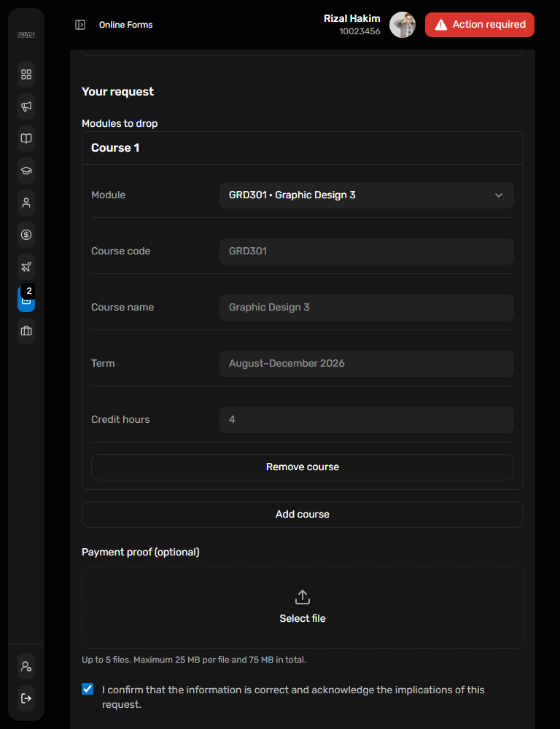560x729 pixels.
Task: Open the airplane icon in sidebar
Action: pyautogui.click(x=26, y=267)
